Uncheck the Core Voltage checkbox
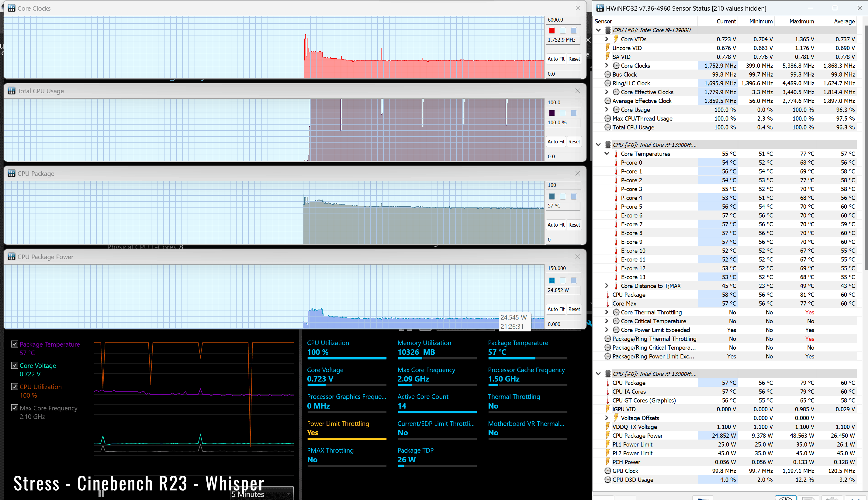This screenshot has width=868, height=500. pos(15,365)
